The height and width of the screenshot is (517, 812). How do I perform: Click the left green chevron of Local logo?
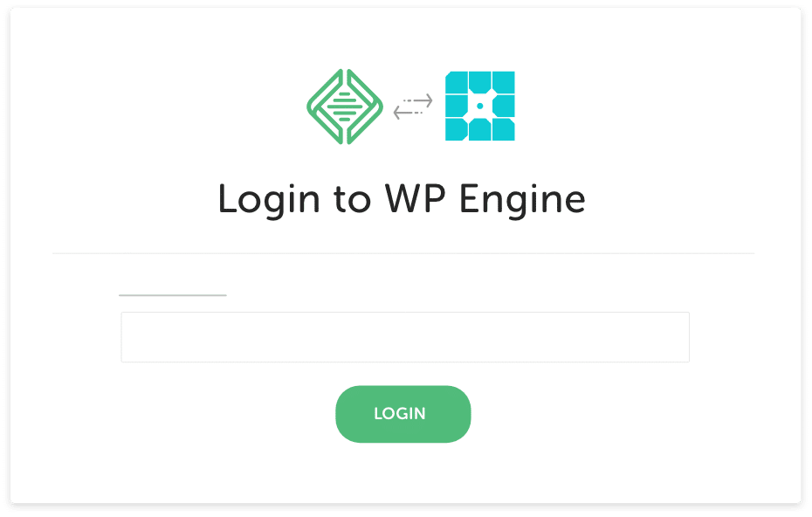click(x=325, y=107)
